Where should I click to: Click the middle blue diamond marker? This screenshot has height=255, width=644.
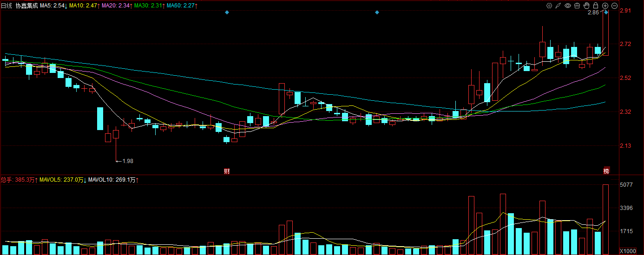pyautogui.click(x=377, y=13)
